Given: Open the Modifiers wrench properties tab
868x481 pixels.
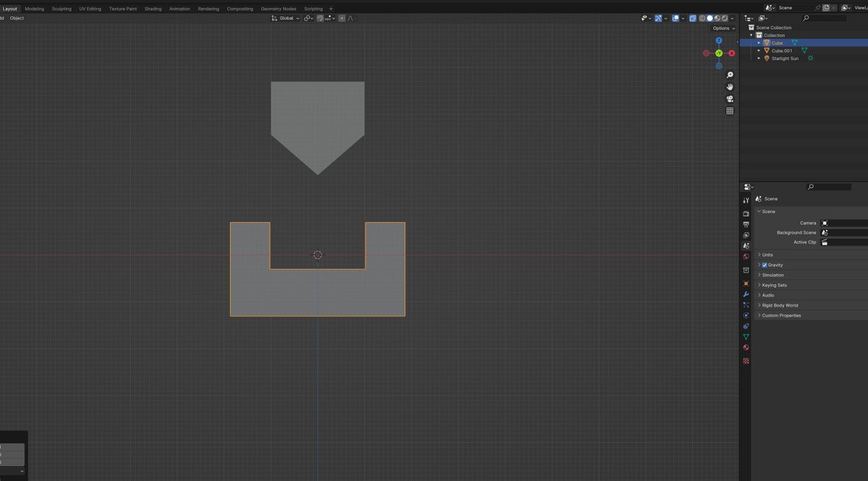Looking at the screenshot, I should (x=746, y=294).
